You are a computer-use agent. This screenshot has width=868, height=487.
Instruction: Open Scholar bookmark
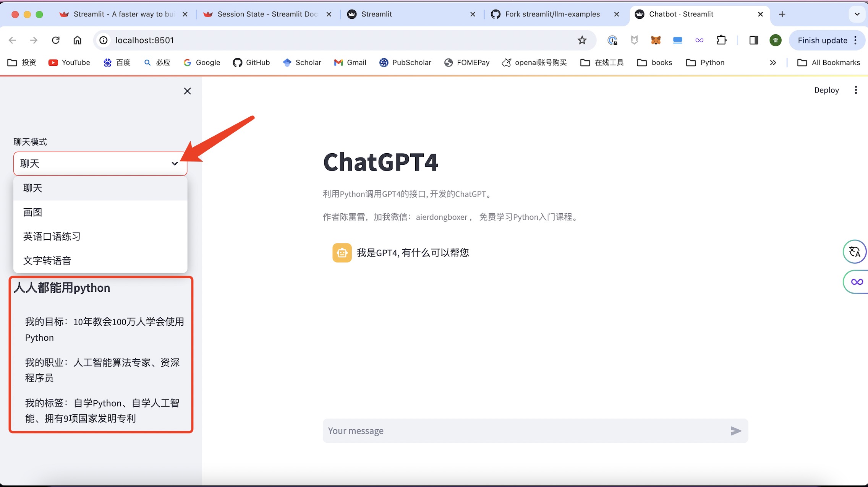click(x=302, y=62)
